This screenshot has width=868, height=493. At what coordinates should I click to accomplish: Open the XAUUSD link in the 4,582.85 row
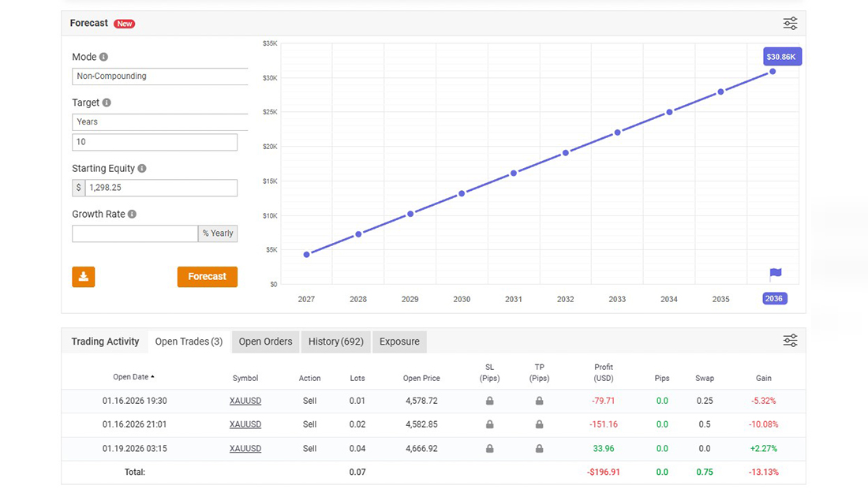click(x=245, y=424)
